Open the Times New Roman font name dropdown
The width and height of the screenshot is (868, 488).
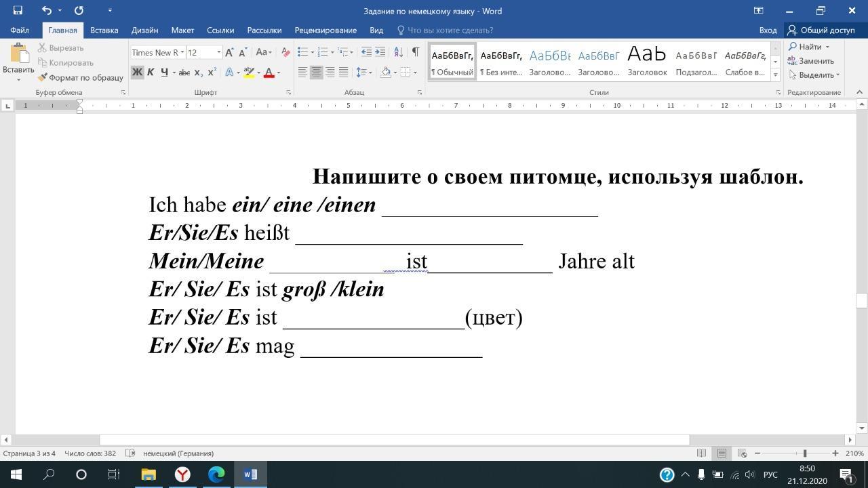(x=182, y=52)
